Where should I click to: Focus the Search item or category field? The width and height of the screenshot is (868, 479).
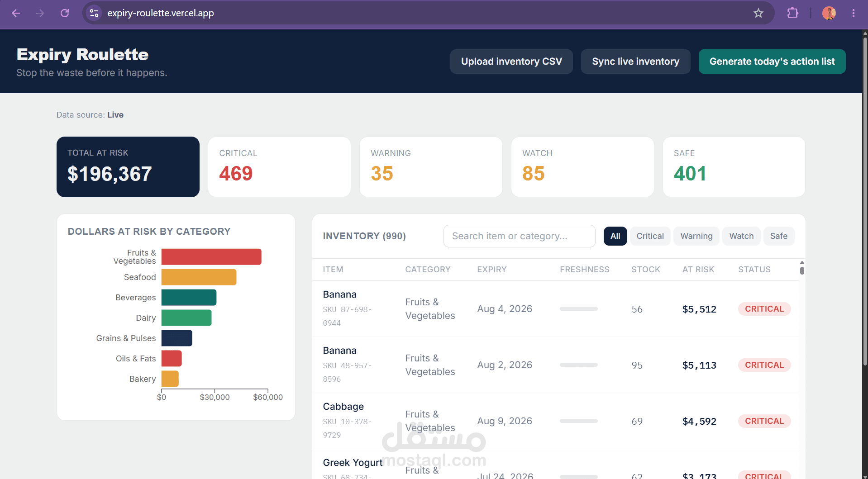coord(520,236)
